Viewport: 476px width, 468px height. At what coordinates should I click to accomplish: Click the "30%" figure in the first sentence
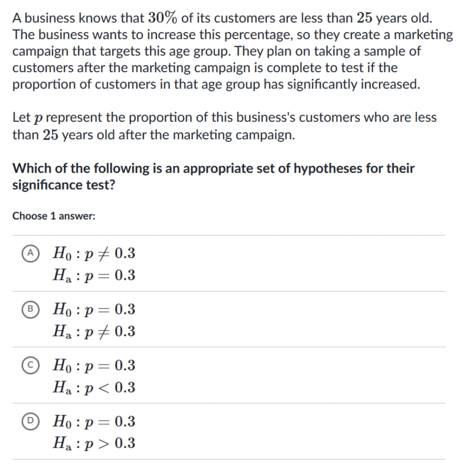coord(162,18)
